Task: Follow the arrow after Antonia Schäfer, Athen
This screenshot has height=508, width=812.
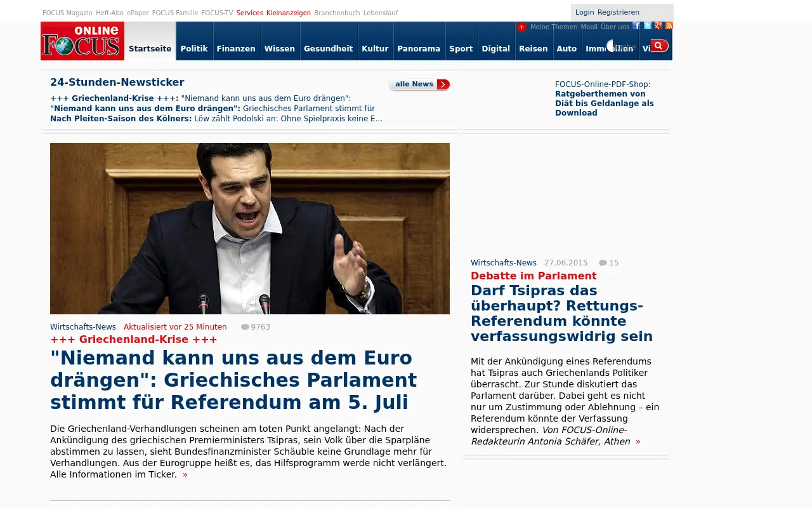Action: (x=638, y=442)
